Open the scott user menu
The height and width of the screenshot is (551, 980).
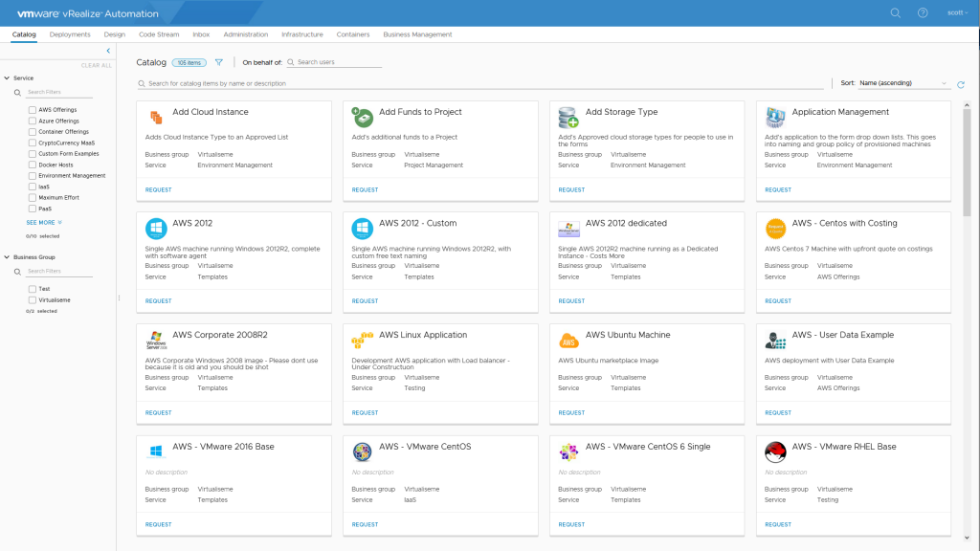pyautogui.click(x=957, y=12)
